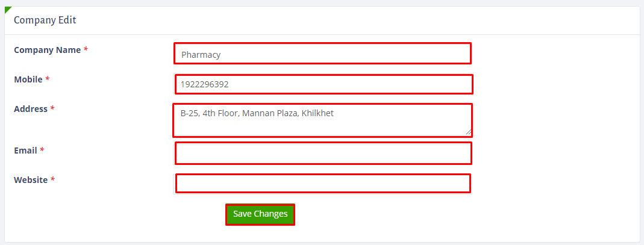Click the green corner triangle icon
This screenshot has width=644, height=245.
(x=7, y=9)
